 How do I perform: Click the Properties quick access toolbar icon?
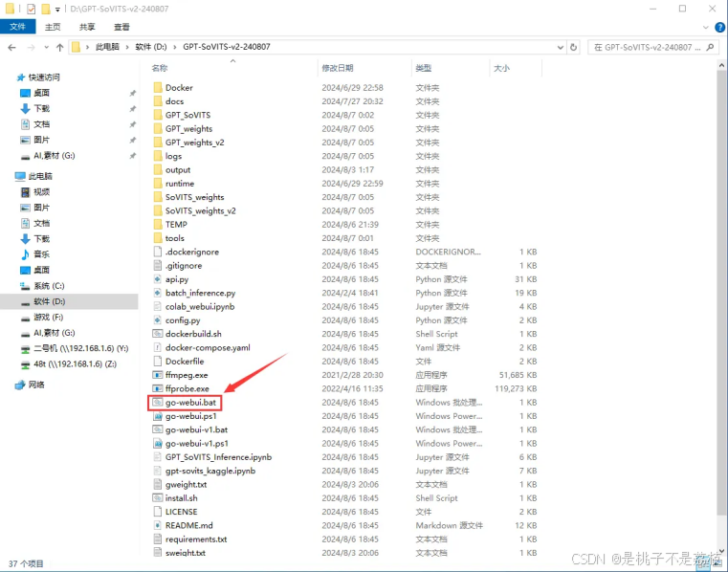(32, 9)
